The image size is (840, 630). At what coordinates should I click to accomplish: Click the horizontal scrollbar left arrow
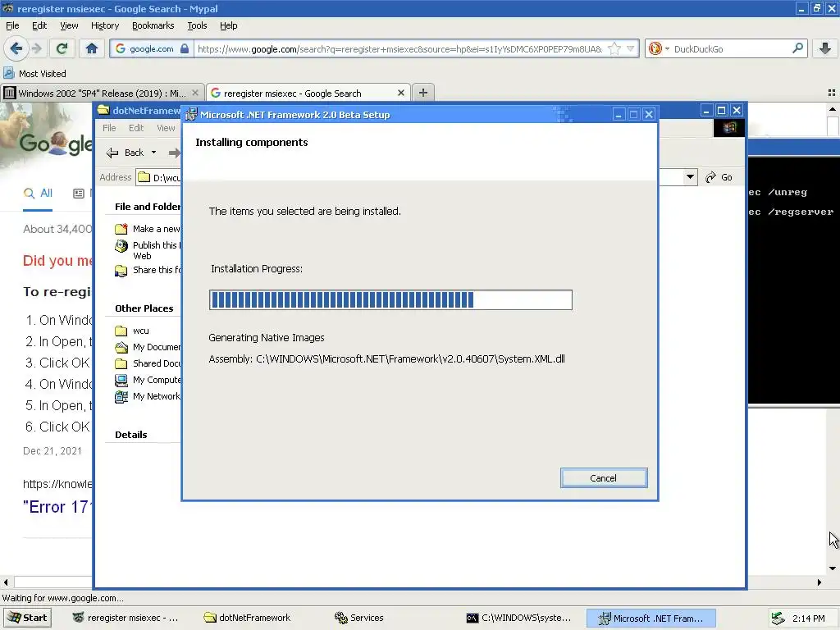[x=6, y=582]
